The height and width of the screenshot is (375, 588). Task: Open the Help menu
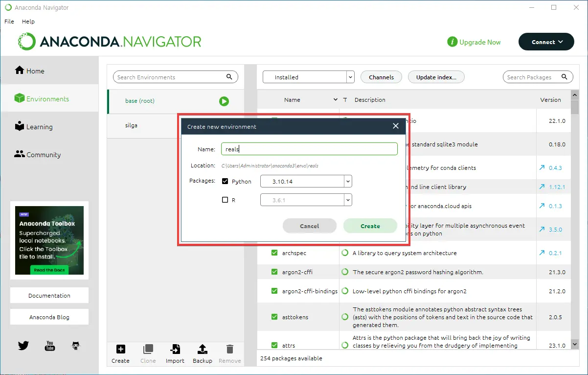pos(28,21)
